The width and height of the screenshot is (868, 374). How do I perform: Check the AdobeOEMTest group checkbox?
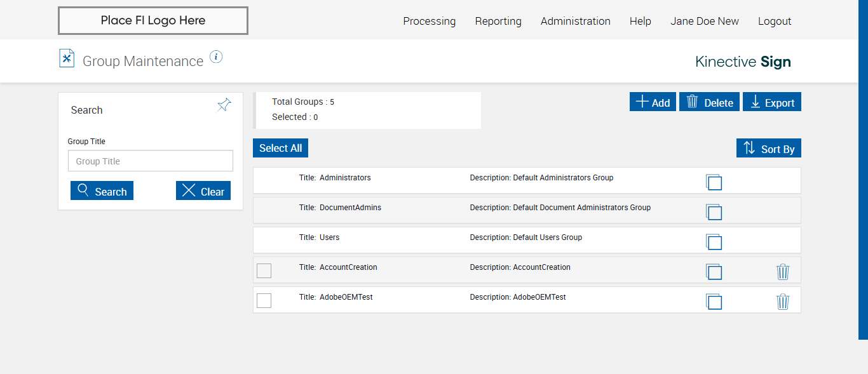(x=264, y=300)
